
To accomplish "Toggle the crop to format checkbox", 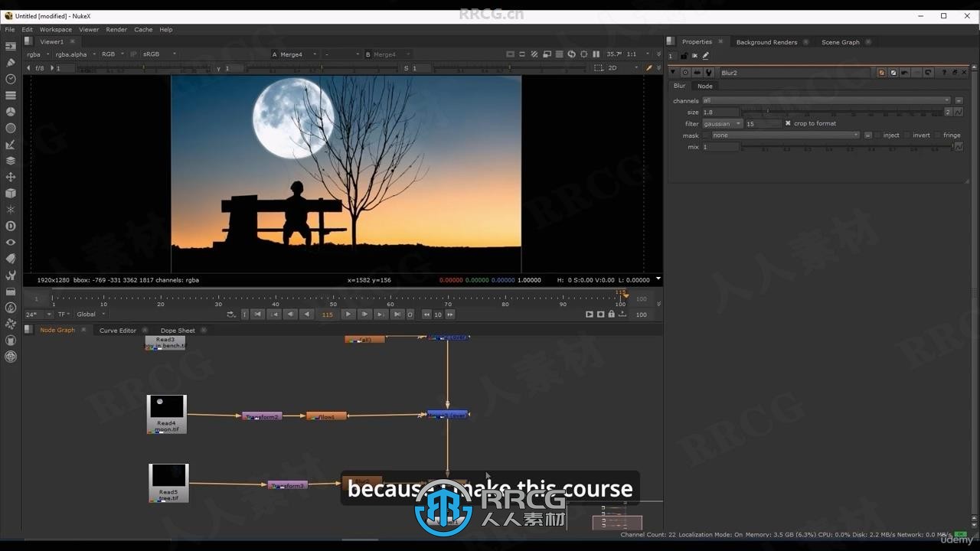I will (788, 123).
